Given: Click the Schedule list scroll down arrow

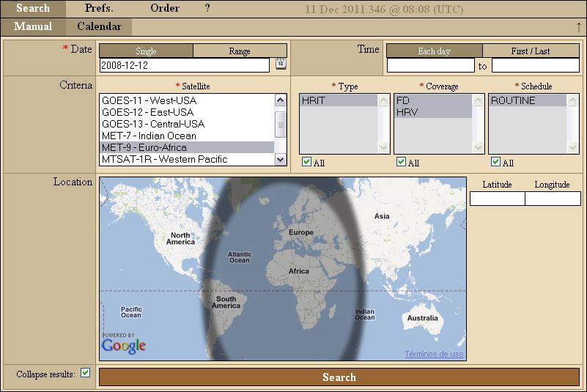Looking at the screenshot, I should (573, 147).
